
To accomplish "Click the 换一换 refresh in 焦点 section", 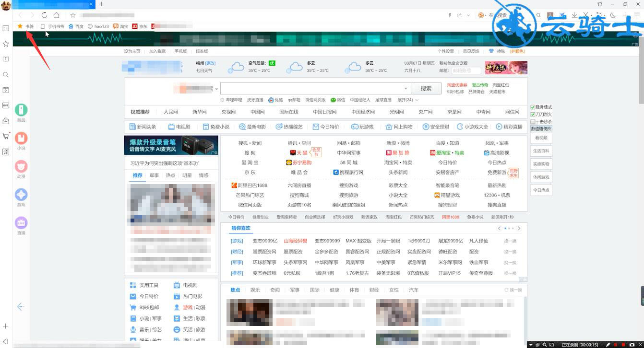I will click(x=513, y=290).
